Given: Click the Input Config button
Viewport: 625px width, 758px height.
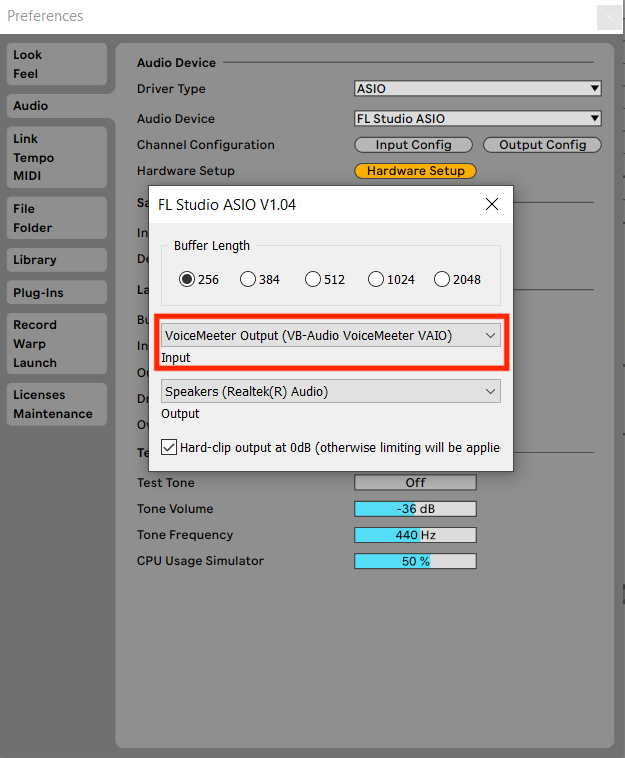Looking at the screenshot, I should (x=413, y=145).
